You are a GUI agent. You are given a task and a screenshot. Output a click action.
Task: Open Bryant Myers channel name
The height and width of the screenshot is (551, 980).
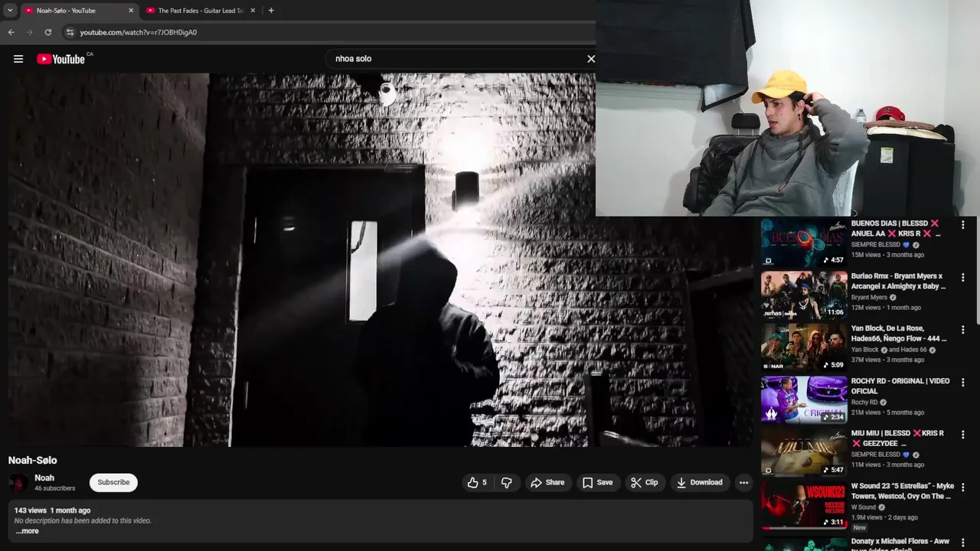pos(869,297)
